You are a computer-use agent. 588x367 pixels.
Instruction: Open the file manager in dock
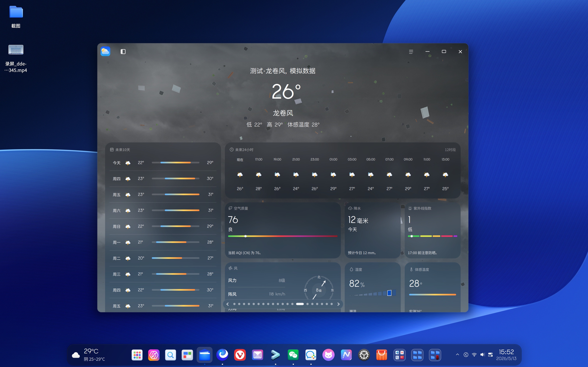204,355
